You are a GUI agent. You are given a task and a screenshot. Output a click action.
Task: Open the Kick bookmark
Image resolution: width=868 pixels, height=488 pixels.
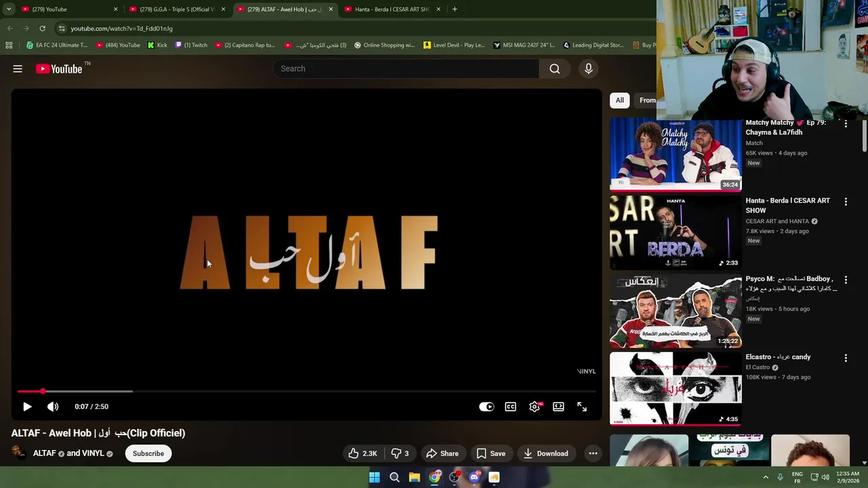[157, 45]
